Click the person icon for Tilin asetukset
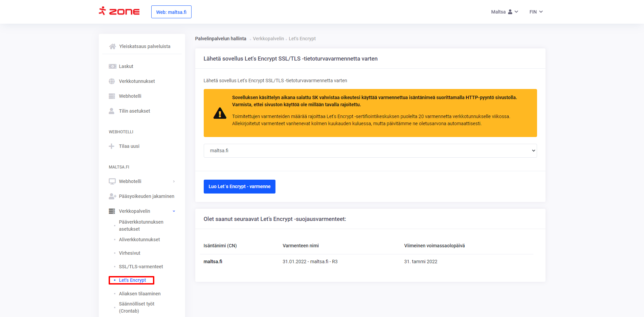Image resolution: width=644 pixels, height=317 pixels. point(111,111)
